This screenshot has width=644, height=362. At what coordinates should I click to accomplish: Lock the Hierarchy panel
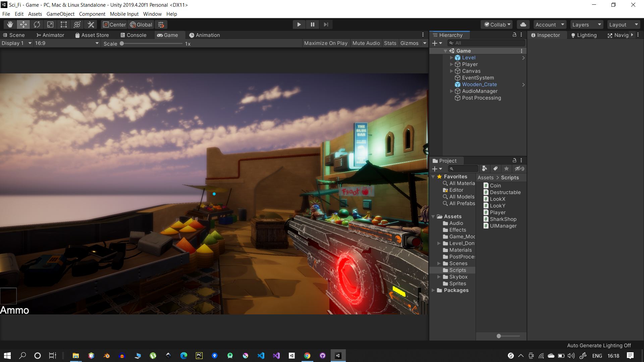point(515,35)
